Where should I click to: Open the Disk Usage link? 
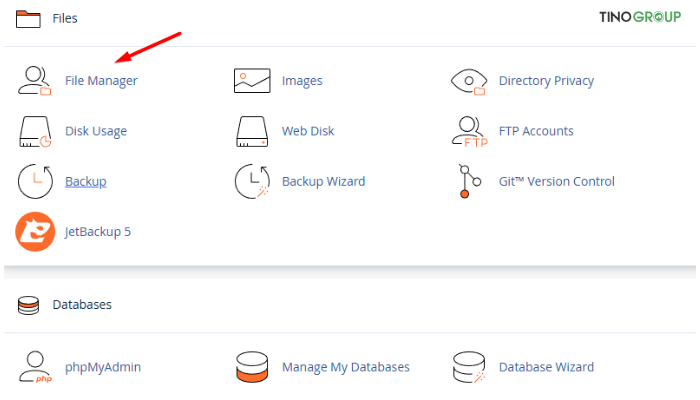(96, 131)
